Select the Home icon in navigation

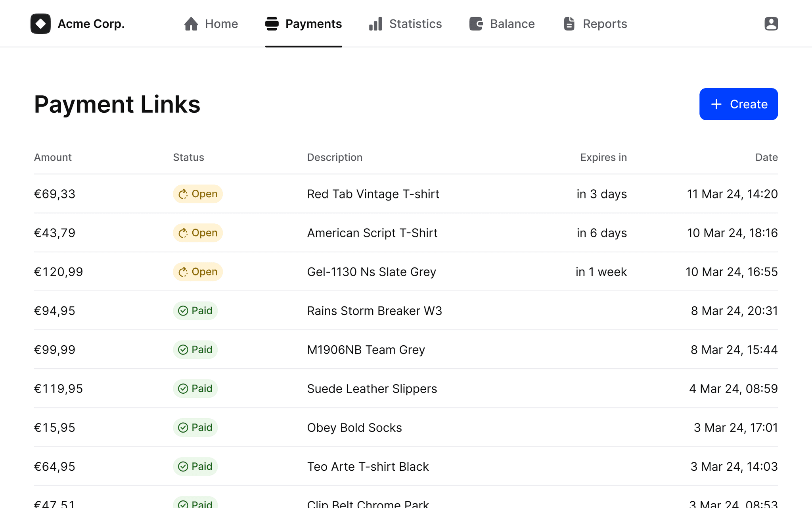[191, 24]
